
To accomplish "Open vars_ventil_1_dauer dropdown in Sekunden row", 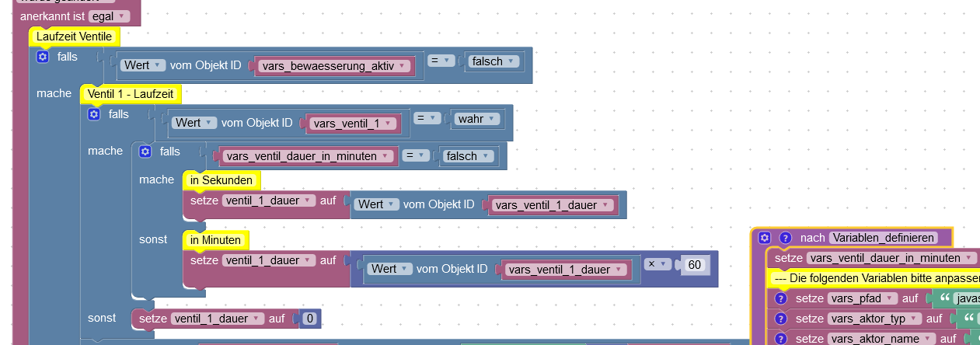I will [x=553, y=205].
